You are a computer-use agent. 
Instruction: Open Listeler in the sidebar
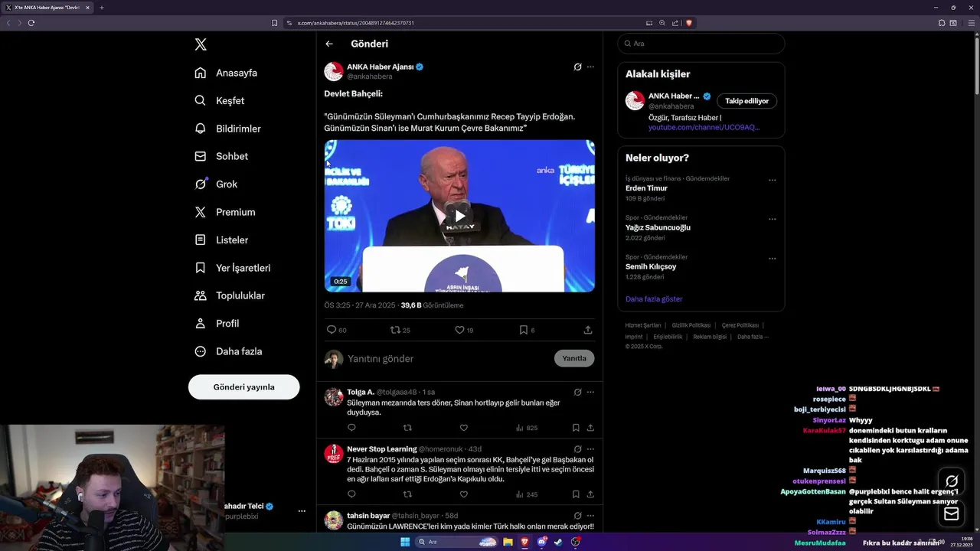tap(221, 240)
